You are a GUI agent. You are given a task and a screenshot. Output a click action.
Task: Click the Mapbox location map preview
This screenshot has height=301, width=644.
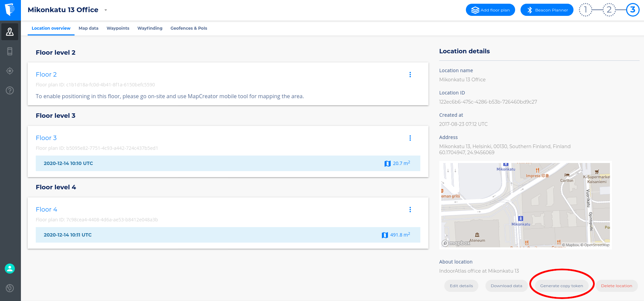[525, 205]
